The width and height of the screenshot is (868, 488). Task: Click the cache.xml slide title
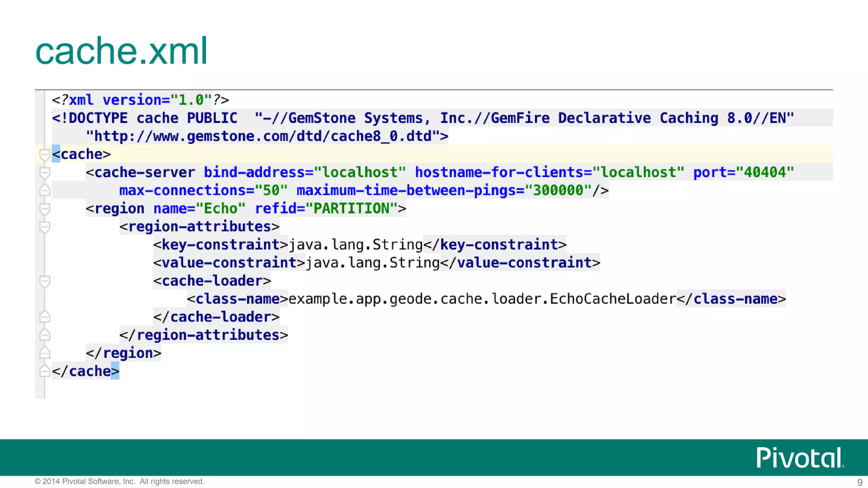[x=121, y=51]
